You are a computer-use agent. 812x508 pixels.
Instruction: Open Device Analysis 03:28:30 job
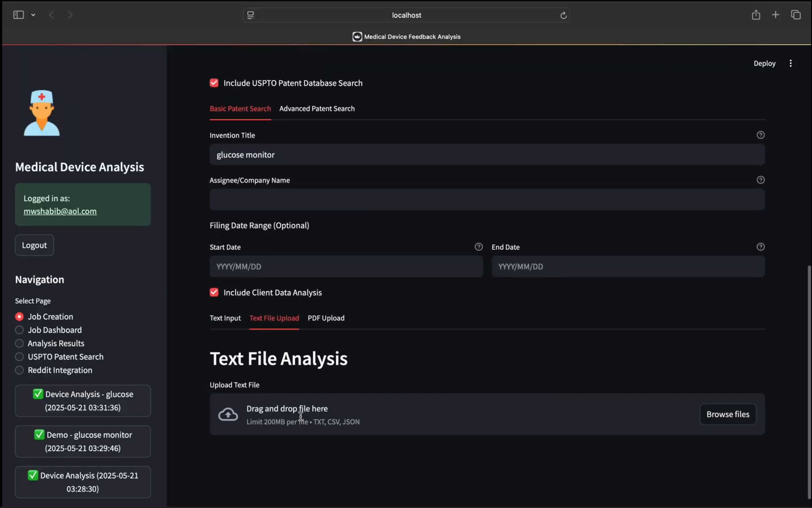pos(83,482)
